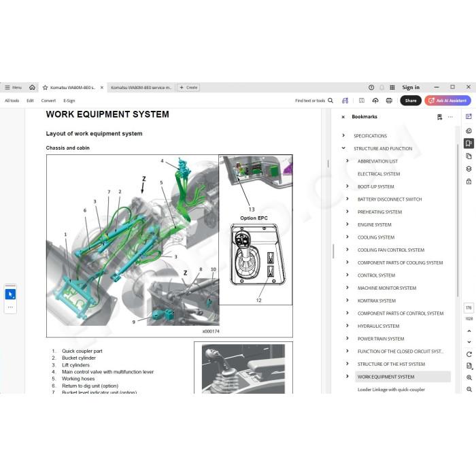Open Loader Linkage with quick-coupler bookmark
The width and height of the screenshot is (476, 476).
click(x=391, y=390)
